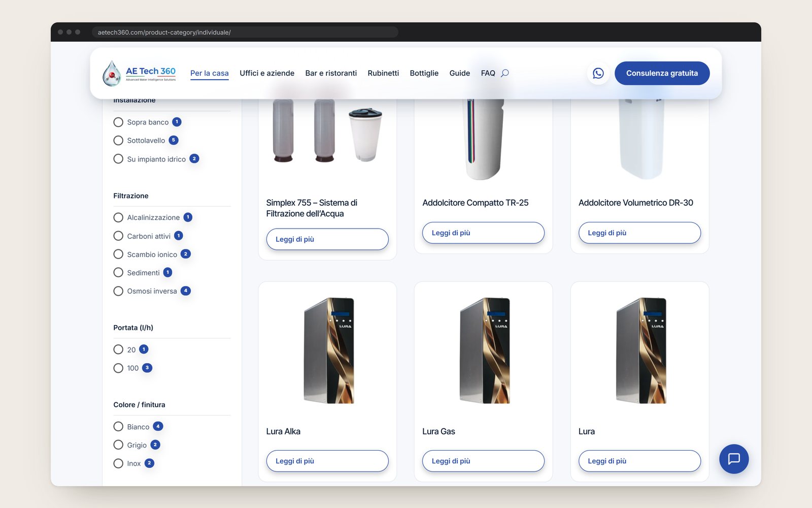Click Lura Gas product image
The image size is (812, 508).
coord(485,351)
